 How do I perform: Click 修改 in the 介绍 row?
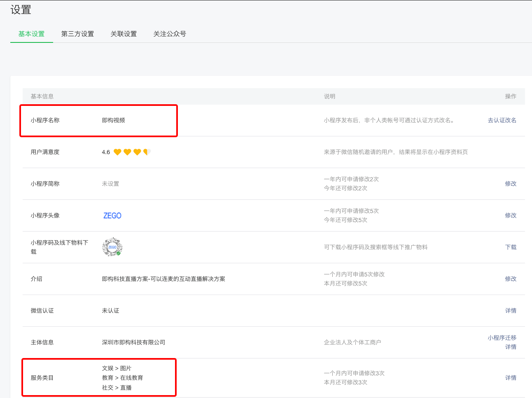[x=511, y=279]
